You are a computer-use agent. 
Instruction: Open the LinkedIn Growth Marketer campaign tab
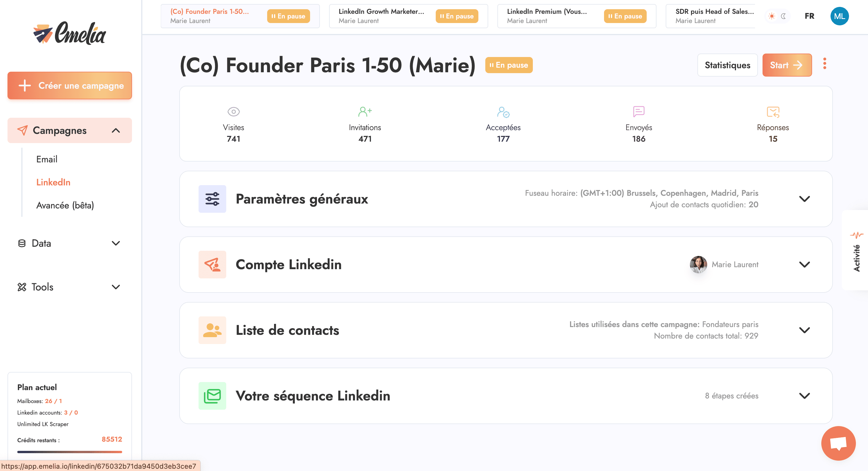408,16
